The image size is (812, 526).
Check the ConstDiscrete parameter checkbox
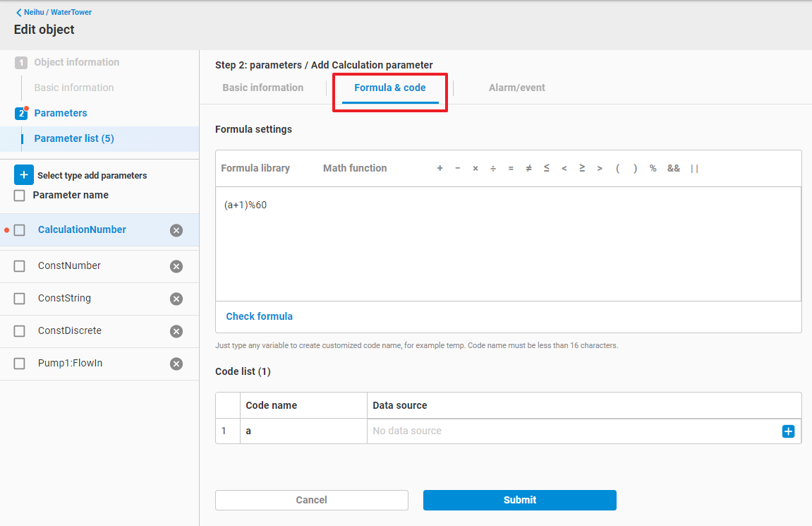[x=20, y=331]
